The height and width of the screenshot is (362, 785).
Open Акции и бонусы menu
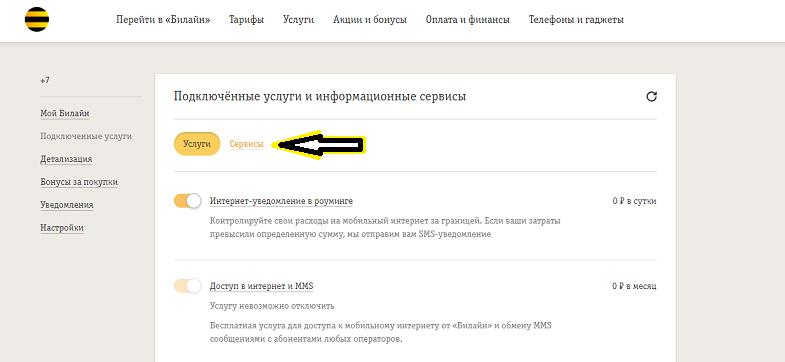pos(370,20)
